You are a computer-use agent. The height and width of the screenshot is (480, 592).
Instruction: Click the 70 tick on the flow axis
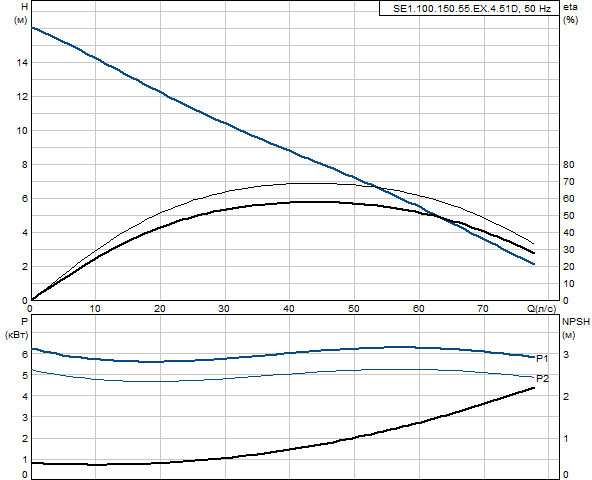point(483,309)
